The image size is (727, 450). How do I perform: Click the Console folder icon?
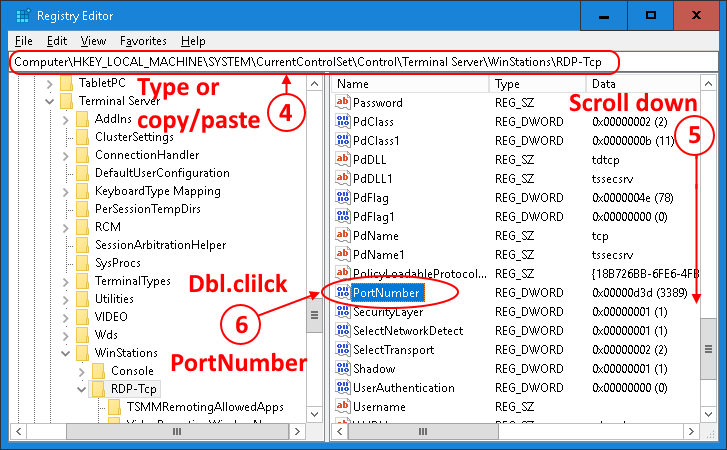[x=98, y=371]
